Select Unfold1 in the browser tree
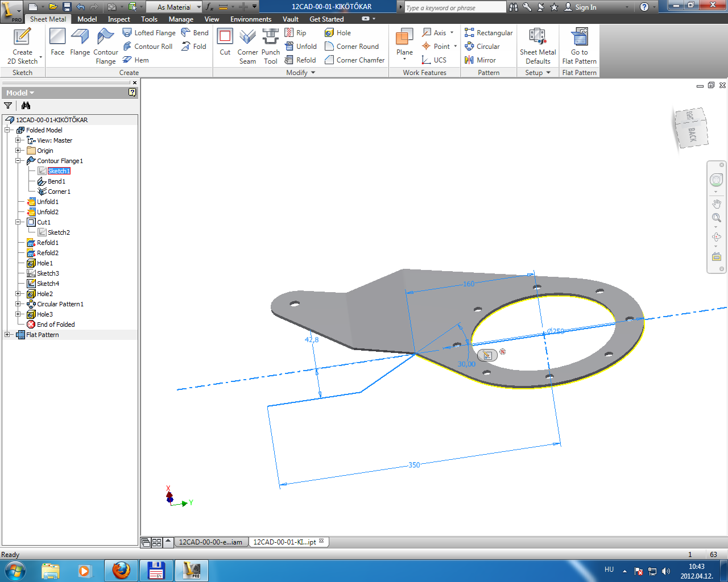Screen dimensions: 728x582 point(43,202)
